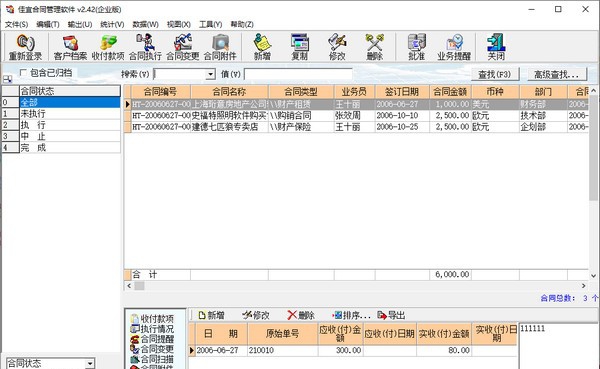The width and height of the screenshot is (600, 369).
Task: Select 收付款项 in lower left list
Action: point(152,318)
